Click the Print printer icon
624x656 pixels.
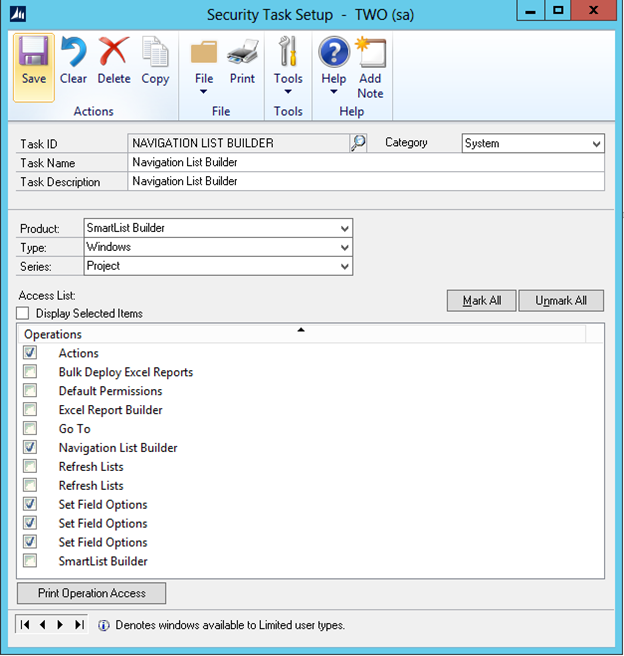(x=242, y=52)
